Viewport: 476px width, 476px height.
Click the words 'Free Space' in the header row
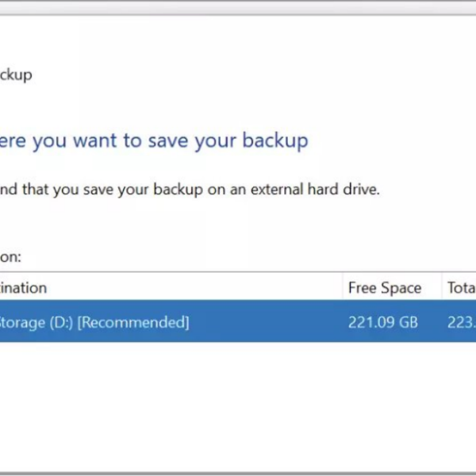pos(384,288)
